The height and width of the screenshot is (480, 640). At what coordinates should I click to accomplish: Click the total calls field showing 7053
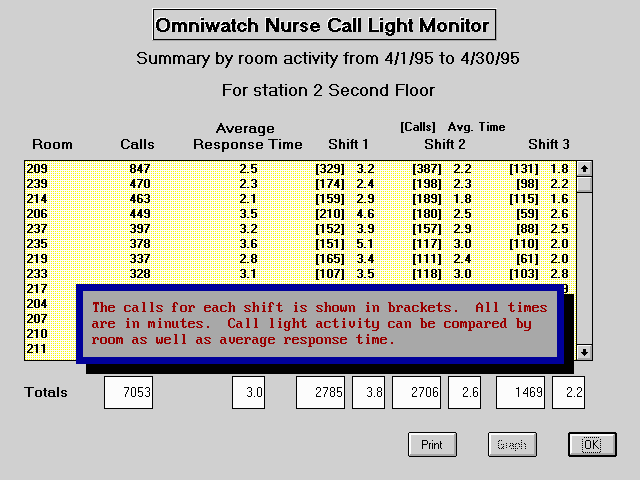129,393
